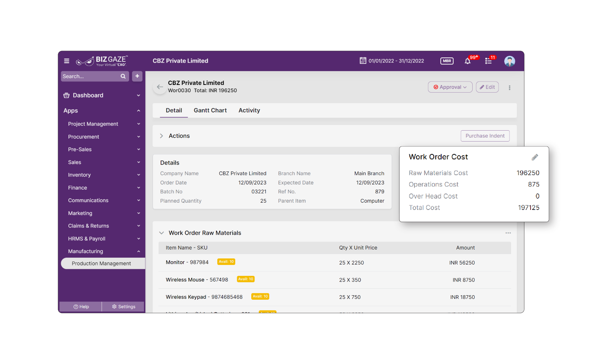
Task: Click the Avail: 10 badge for Monitor
Action: pyautogui.click(x=226, y=262)
